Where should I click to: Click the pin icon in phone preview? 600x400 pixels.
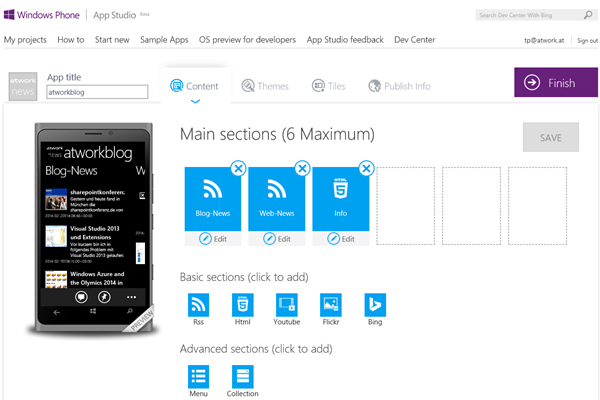(x=104, y=297)
